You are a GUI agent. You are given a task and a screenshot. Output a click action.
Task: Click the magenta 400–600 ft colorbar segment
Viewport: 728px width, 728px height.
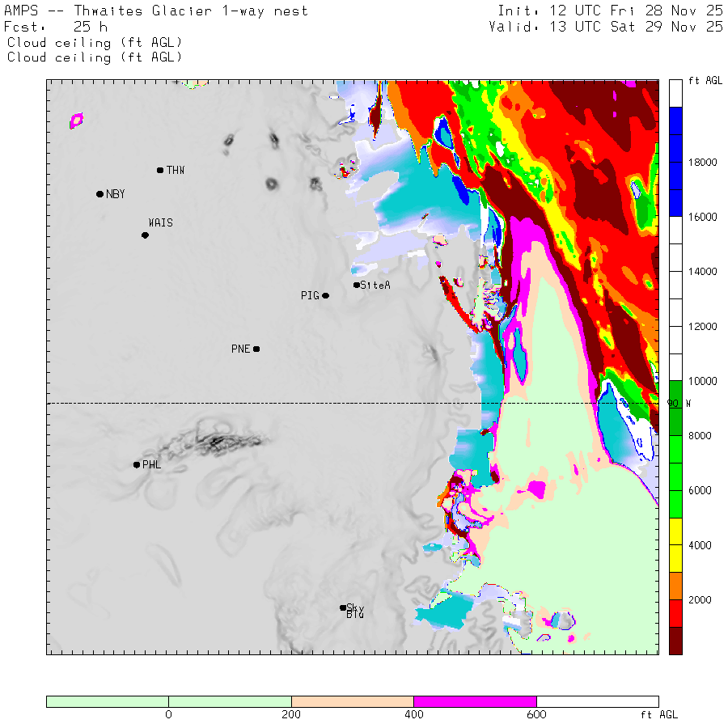(475, 701)
